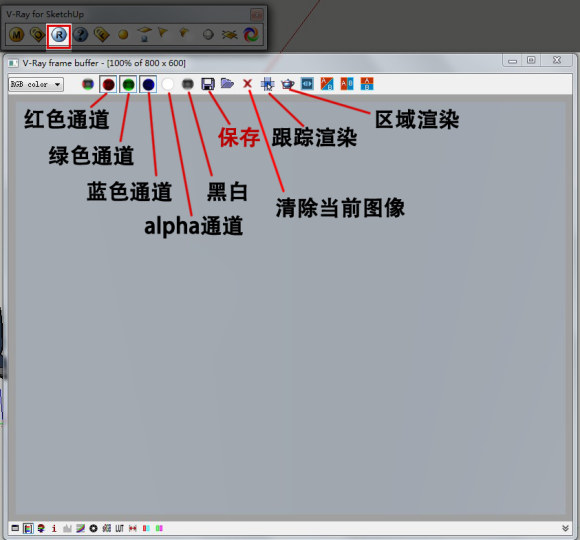Click the red-green-blue stacked discs icon
Image resolution: width=580 pixels, height=540 pixels.
41,528
